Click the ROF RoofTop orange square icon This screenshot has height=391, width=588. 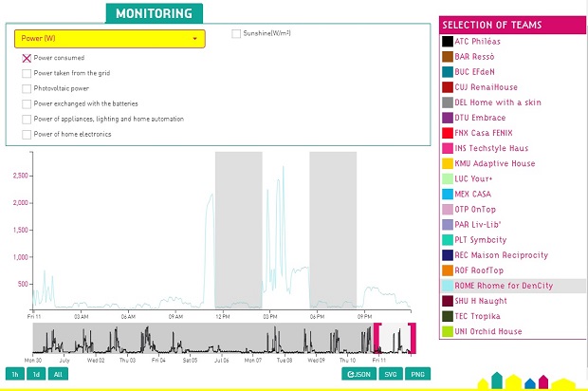pyautogui.click(x=448, y=270)
